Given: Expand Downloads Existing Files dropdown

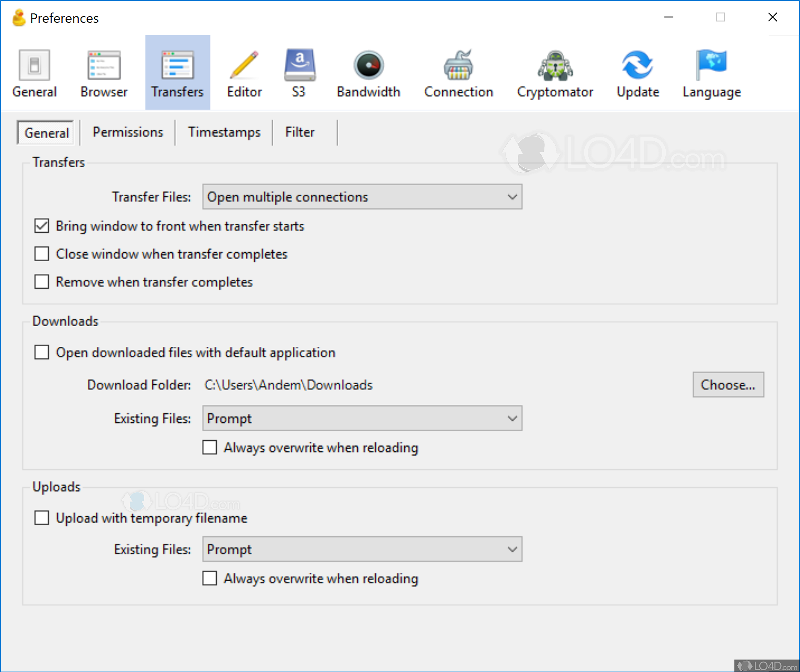Looking at the screenshot, I should 362,418.
